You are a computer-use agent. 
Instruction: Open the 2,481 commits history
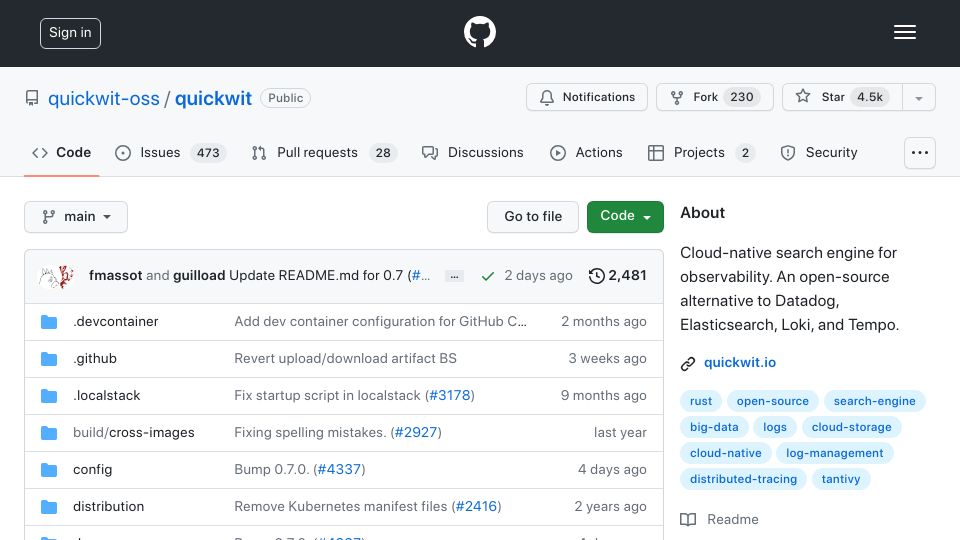pyautogui.click(x=617, y=276)
